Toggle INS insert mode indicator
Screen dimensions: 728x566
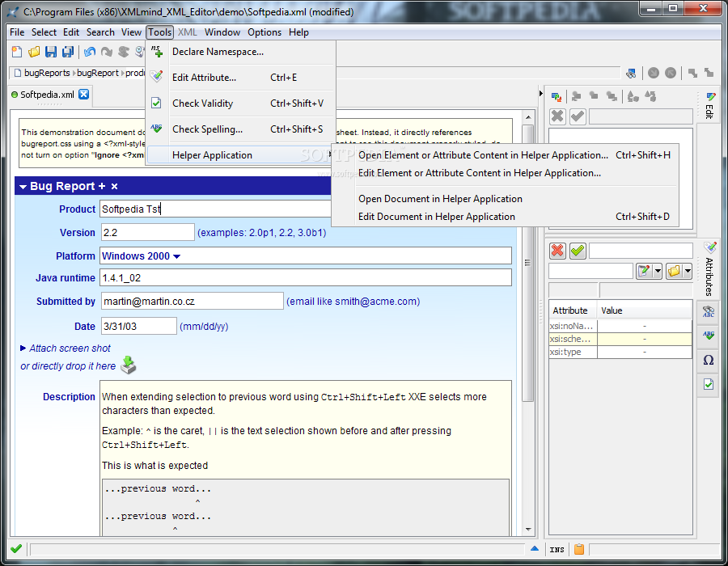[x=557, y=550]
